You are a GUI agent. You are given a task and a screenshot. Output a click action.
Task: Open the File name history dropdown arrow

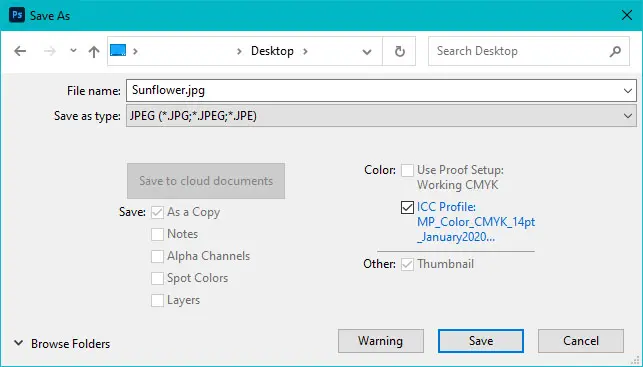point(628,91)
